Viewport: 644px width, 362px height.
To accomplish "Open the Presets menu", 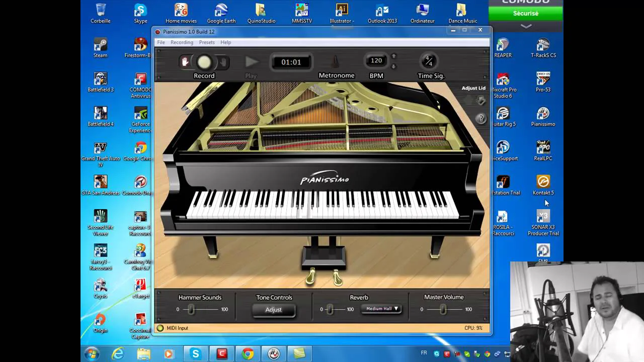I will point(207,42).
